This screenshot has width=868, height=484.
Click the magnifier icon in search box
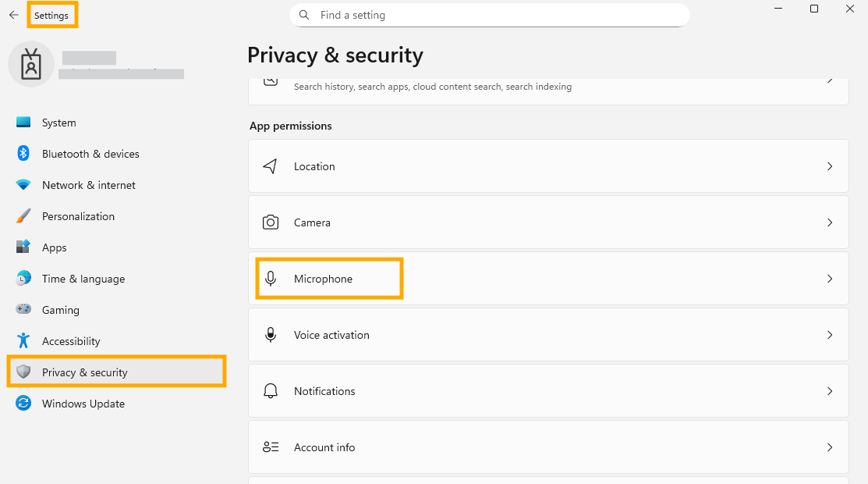304,15
